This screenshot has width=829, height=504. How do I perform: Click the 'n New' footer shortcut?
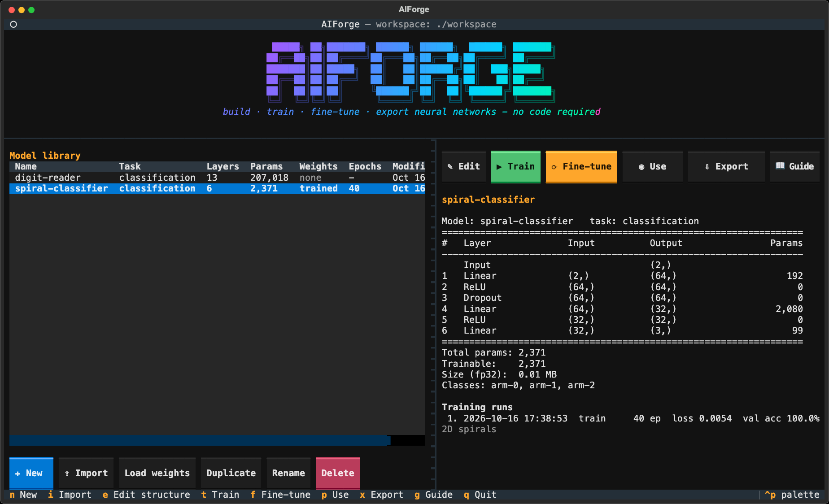point(23,495)
